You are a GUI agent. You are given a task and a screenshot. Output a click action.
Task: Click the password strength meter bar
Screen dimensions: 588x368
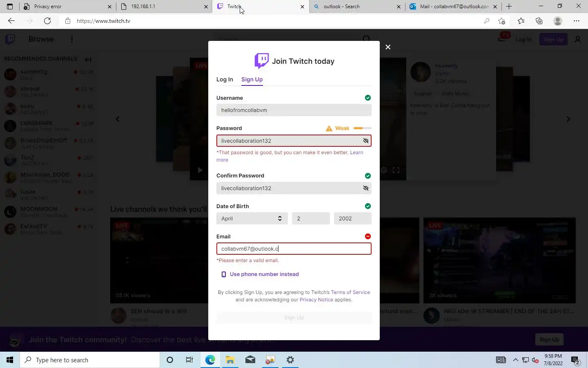click(x=363, y=128)
